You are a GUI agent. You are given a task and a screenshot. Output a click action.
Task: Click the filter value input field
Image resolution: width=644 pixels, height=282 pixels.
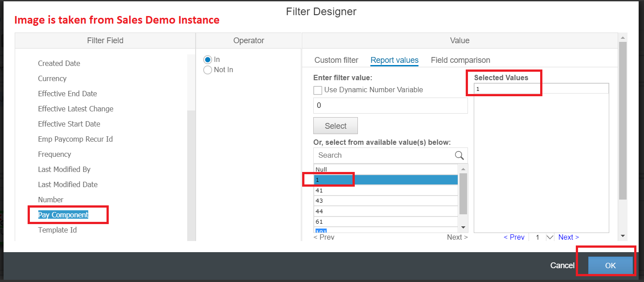pos(390,106)
